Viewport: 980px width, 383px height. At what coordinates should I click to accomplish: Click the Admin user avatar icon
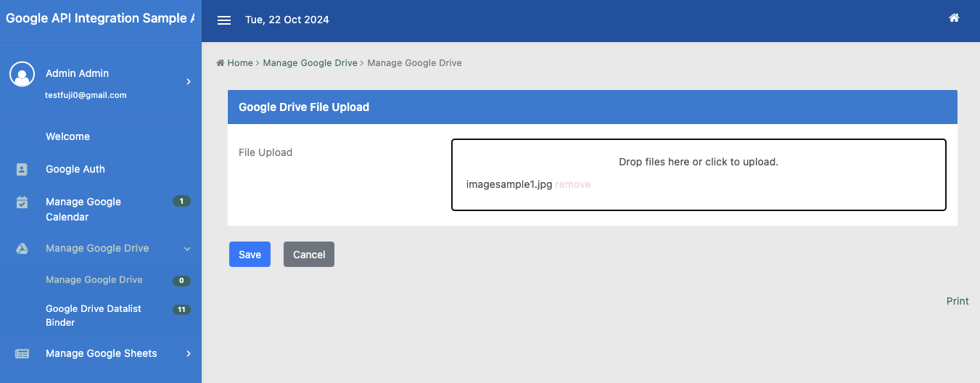point(22,74)
